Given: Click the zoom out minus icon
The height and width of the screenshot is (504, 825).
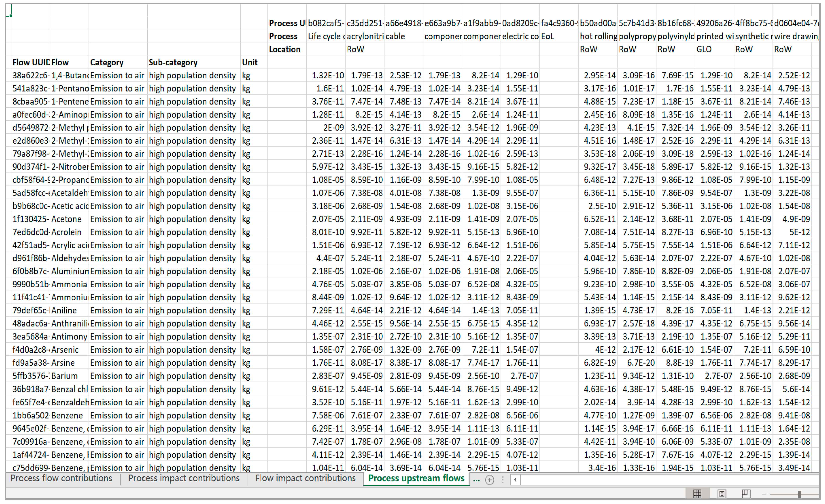Looking at the screenshot, I should [x=764, y=494].
